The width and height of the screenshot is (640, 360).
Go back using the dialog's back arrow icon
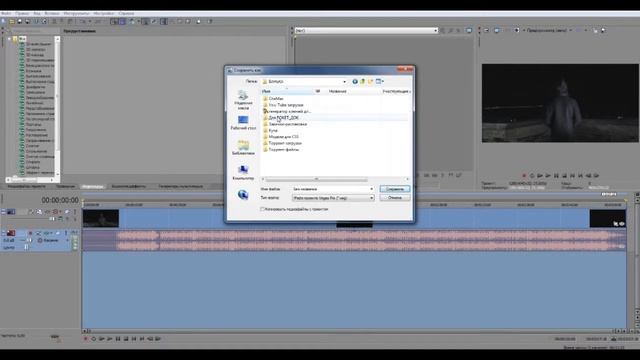(x=355, y=81)
